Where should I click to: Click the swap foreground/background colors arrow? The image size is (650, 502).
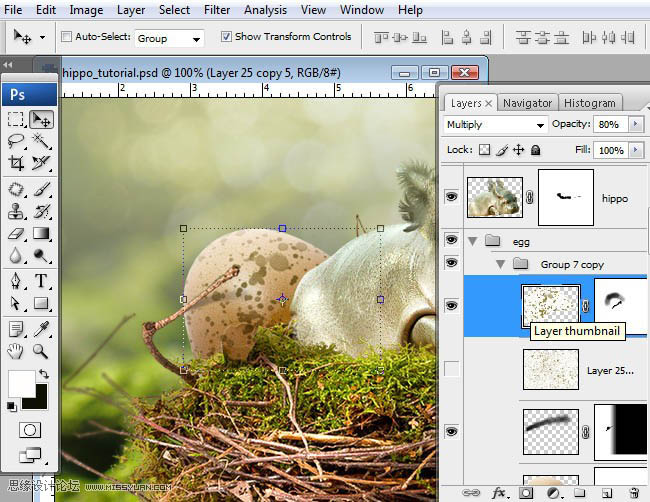pos(44,374)
